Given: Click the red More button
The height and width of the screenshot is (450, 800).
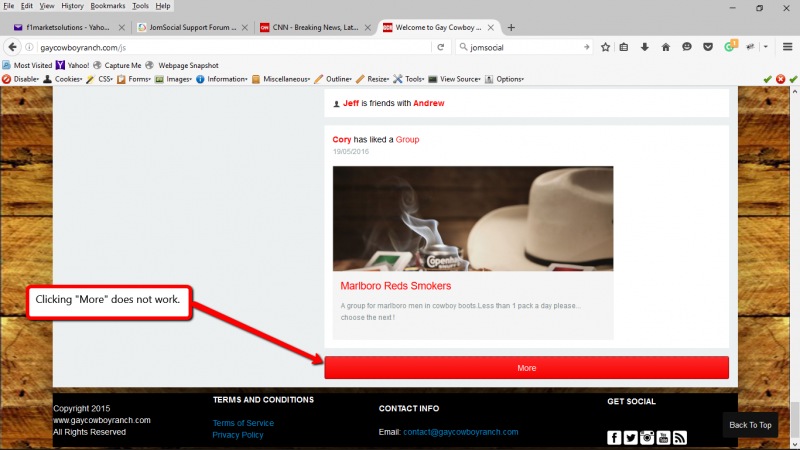Looking at the screenshot, I should 527,368.
